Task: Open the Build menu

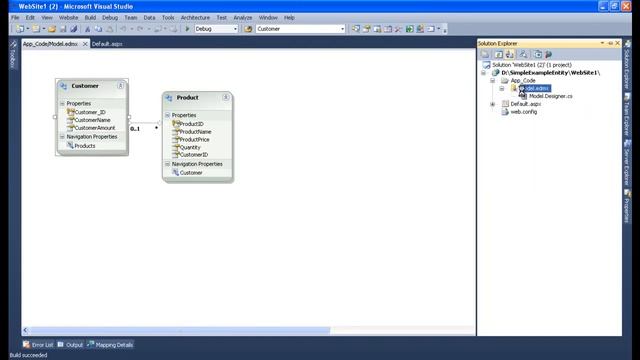Action: point(90,18)
